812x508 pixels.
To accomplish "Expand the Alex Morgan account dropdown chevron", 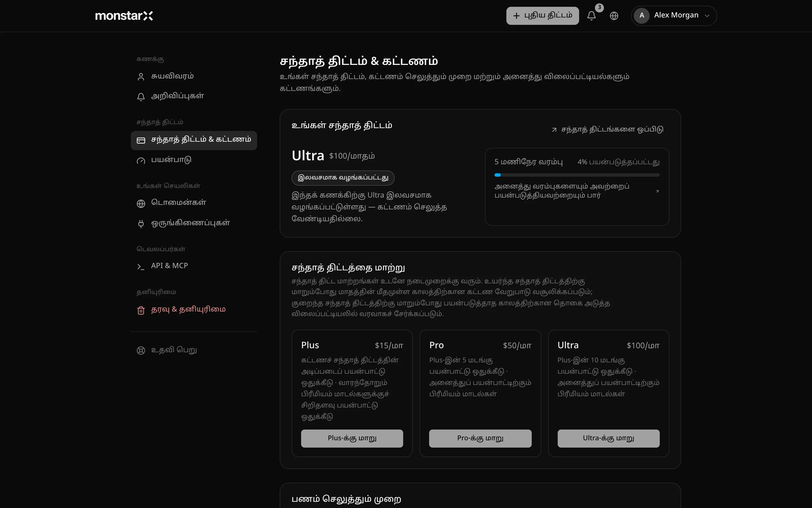I will click(707, 16).
